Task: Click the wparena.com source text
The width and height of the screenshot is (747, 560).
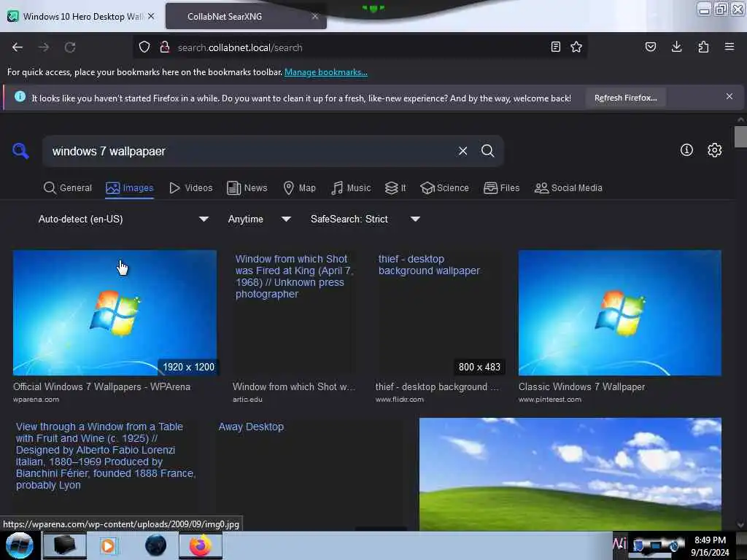Action: click(36, 399)
